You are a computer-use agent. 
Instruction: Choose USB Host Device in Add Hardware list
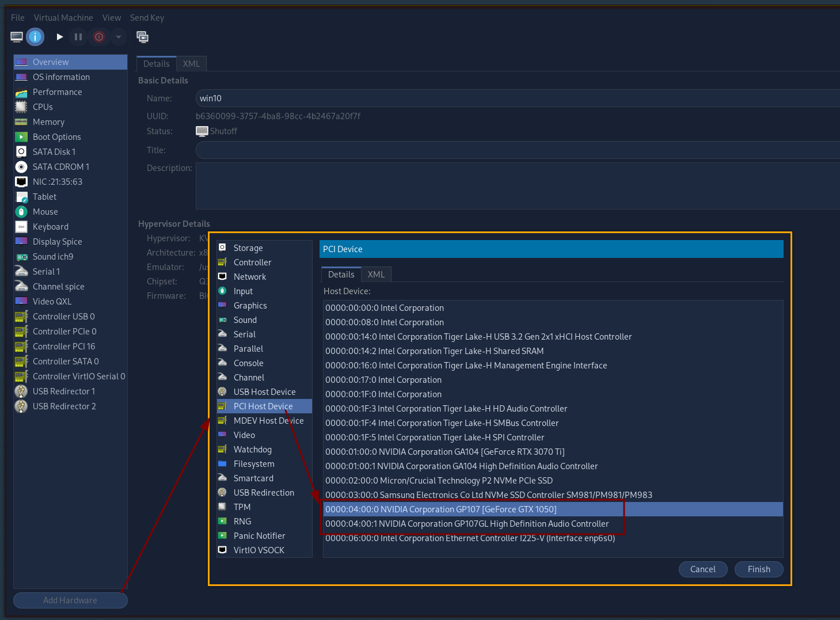[264, 392]
